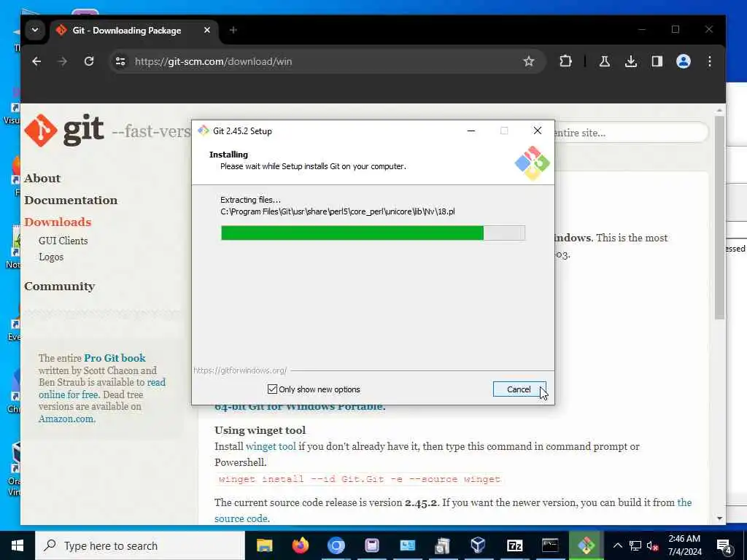Open site information icon in address bar
The width and height of the screenshot is (747, 560).
pos(120,61)
